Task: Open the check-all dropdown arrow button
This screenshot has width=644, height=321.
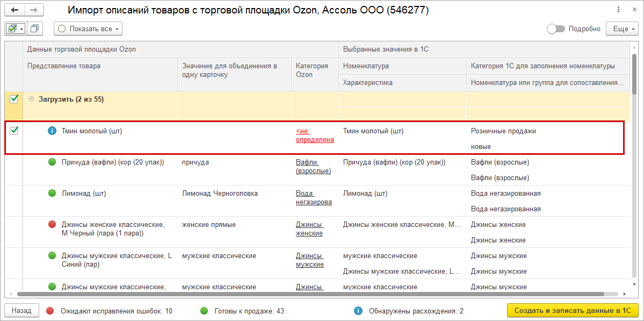Action: (x=21, y=29)
